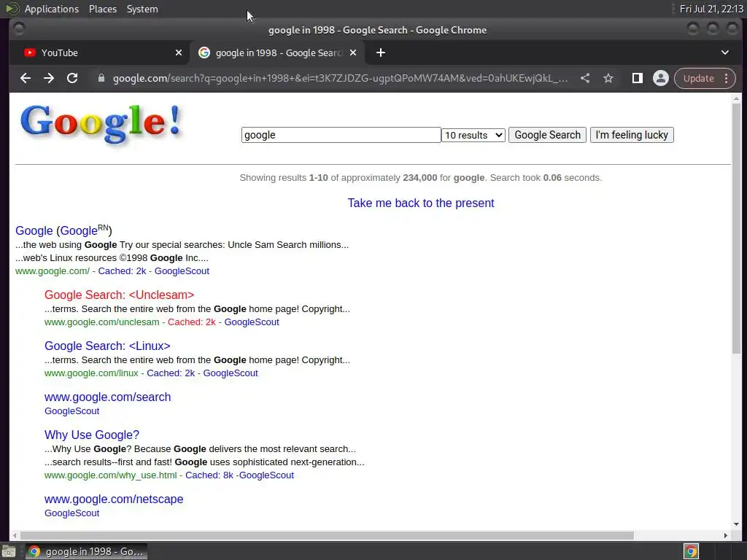The width and height of the screenshot is (747, 560).
Task: Go back to previous page
Action: pyautogui.click(x=26, y=78)
